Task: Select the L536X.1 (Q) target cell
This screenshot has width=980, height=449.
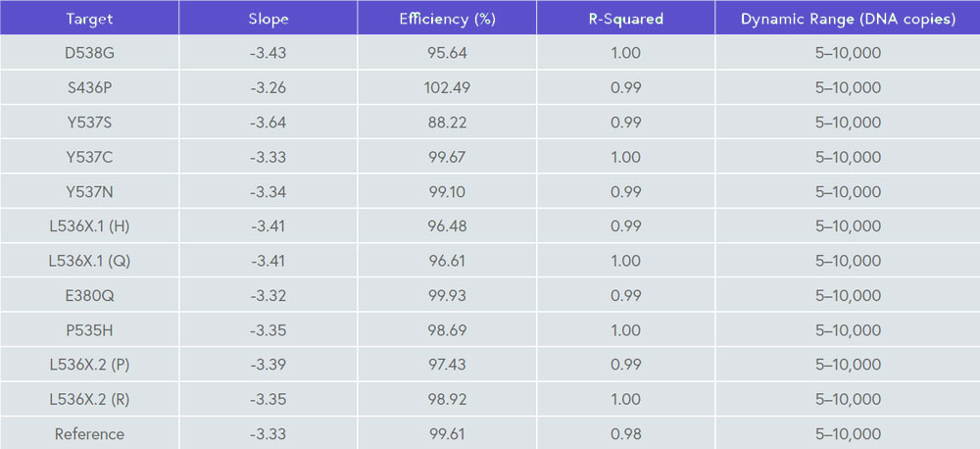Action: click(x=89, y=261)
